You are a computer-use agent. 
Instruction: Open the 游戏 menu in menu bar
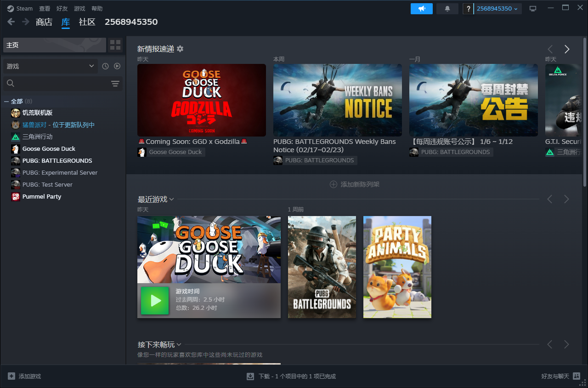(79, 9)
